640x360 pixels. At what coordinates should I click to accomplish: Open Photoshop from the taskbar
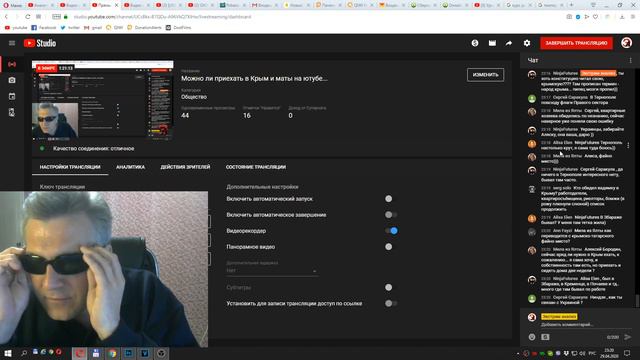click(128, 353)
